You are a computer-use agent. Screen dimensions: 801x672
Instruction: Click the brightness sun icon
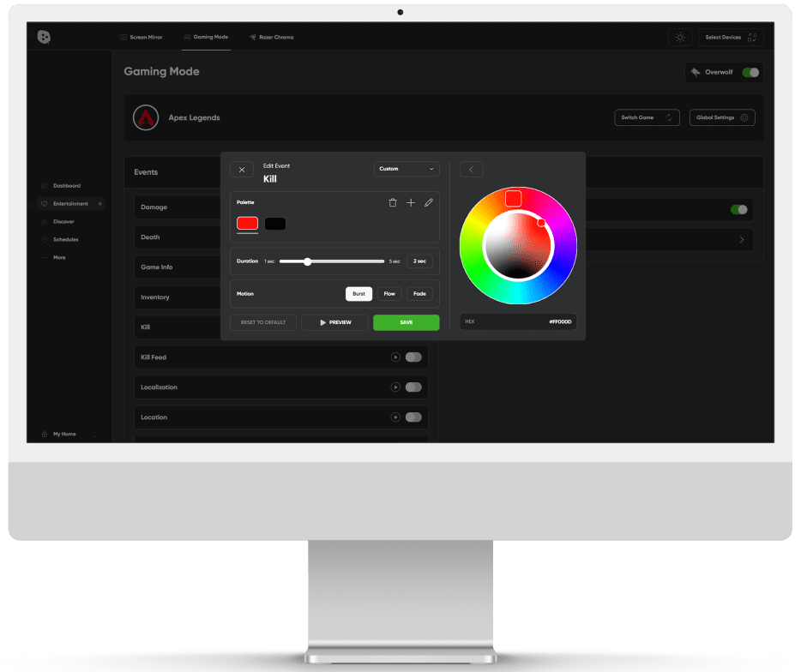[x=680, y=37]
